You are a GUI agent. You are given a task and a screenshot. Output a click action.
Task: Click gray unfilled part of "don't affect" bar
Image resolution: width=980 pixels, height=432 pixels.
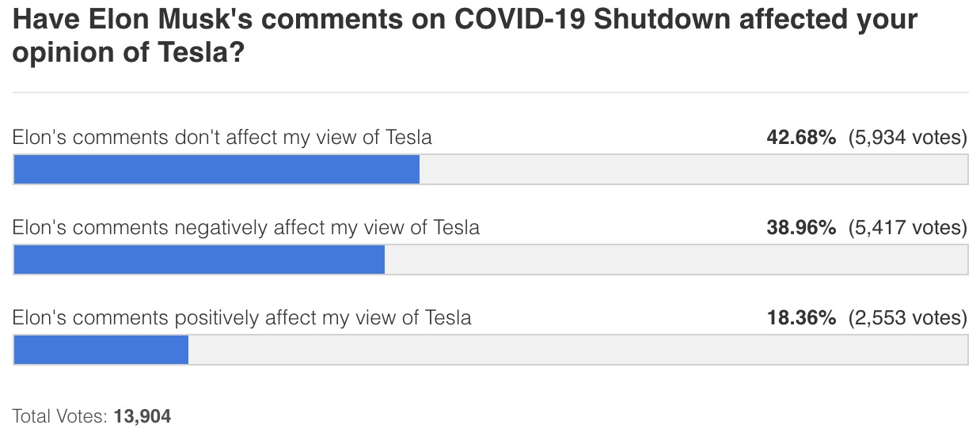pos(693,169)
